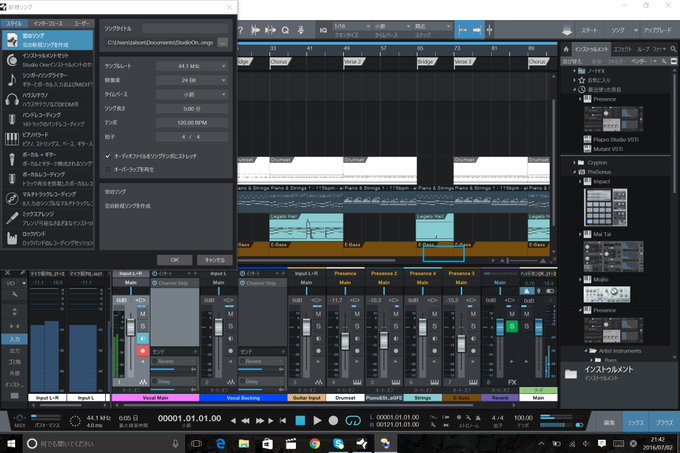Switch to the インターフェース tab
This screenshot has width=680, height=453.
click(48, 23)
